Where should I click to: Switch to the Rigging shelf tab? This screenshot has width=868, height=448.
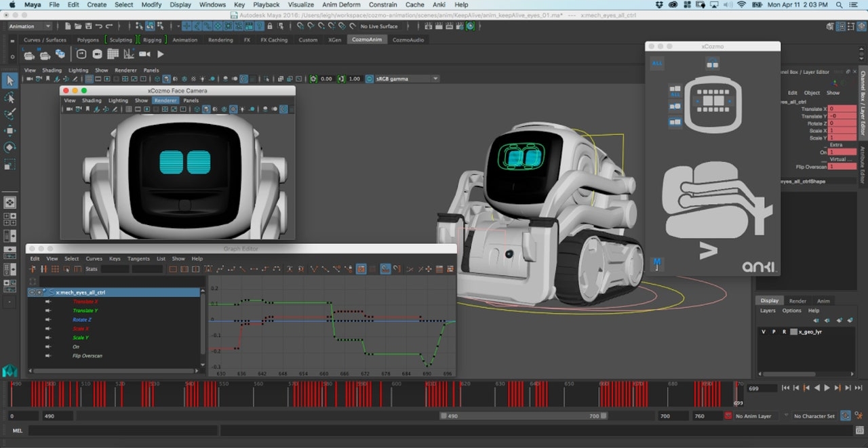pyautogui.click(x=152, y=39)
